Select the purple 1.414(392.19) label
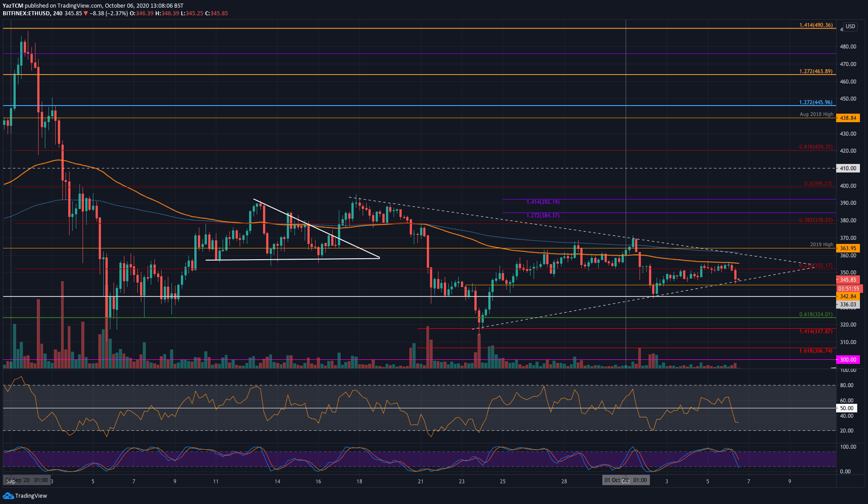The image size is (868, 504). click(x=543, y=202)
